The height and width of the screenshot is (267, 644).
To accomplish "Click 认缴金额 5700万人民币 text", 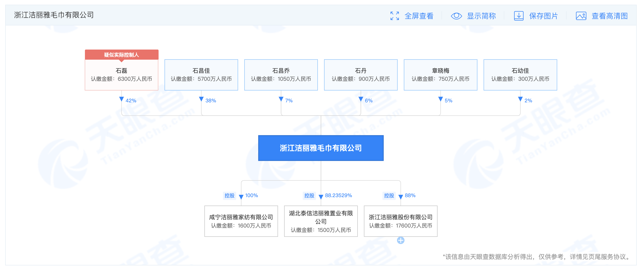I will tap(201, 79).
